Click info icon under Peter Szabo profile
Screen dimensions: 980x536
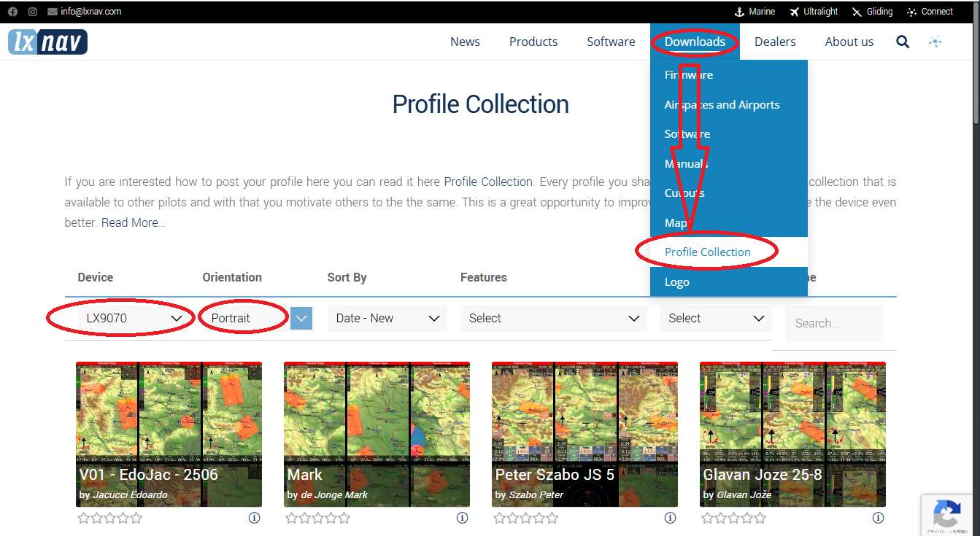click(670, 518)
